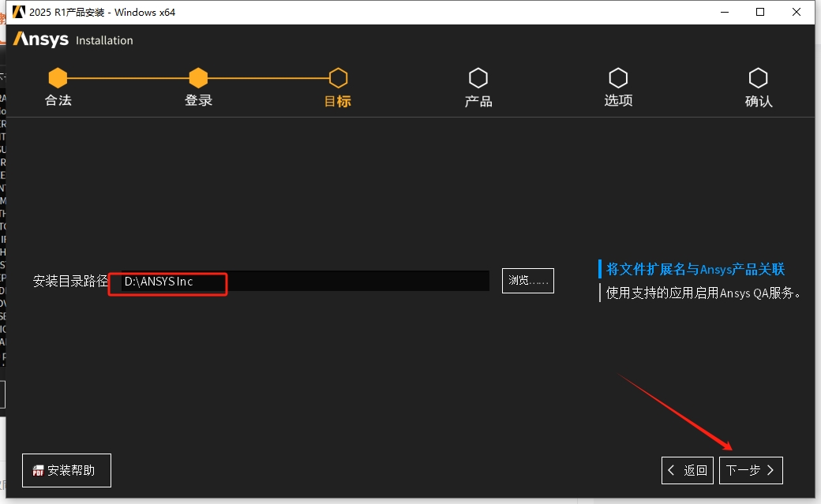
Task: Minimize the installer window
Action: point(725,12)
